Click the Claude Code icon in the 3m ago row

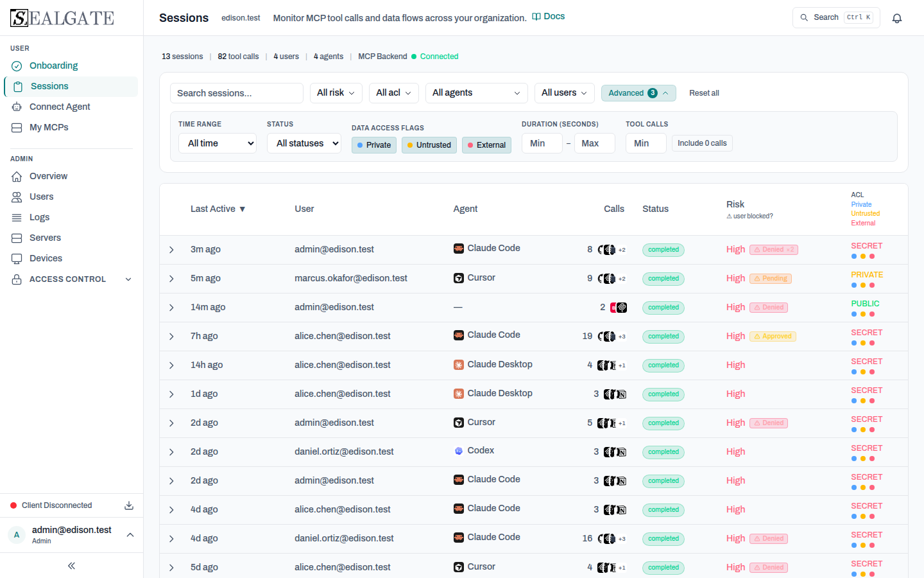tap(459, 249)
